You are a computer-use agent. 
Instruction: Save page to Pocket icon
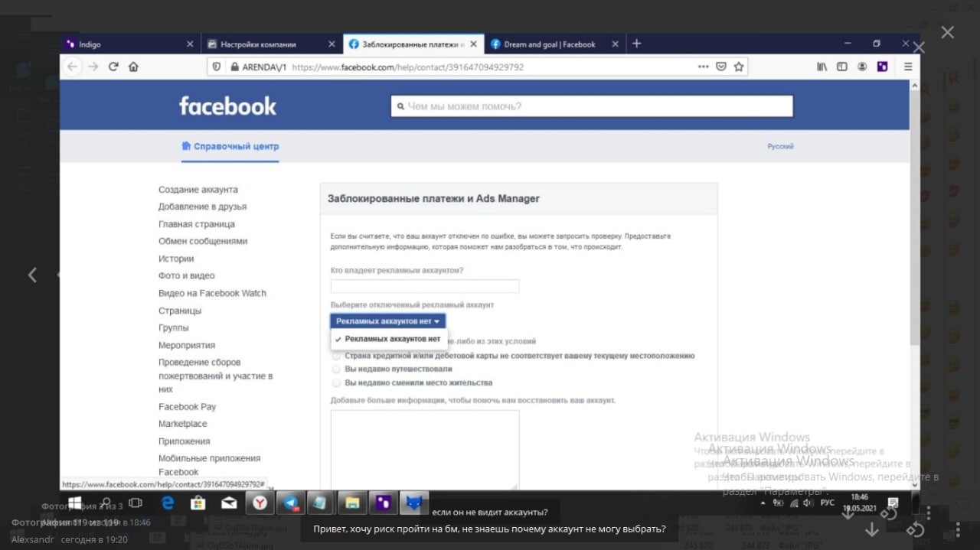pyautogui.click(x=720, y=67)
